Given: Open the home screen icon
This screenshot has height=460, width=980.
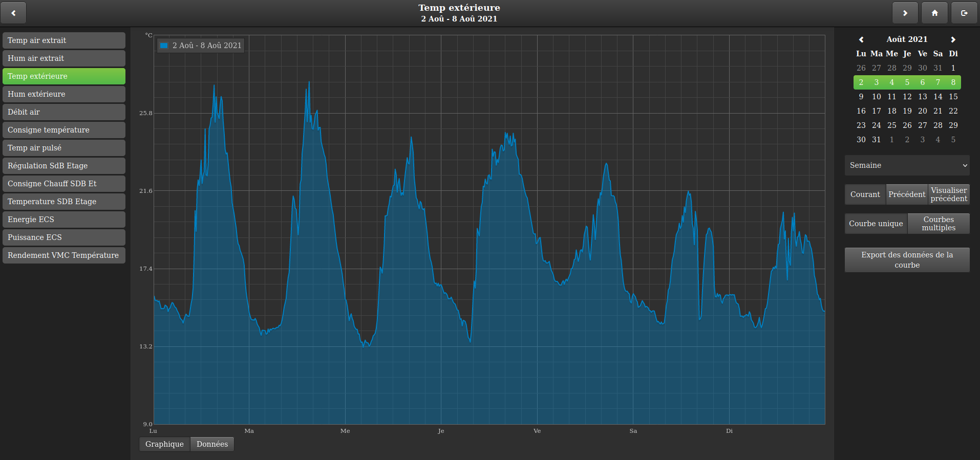Looking at the screenshot, I should (x=934, y=13).
